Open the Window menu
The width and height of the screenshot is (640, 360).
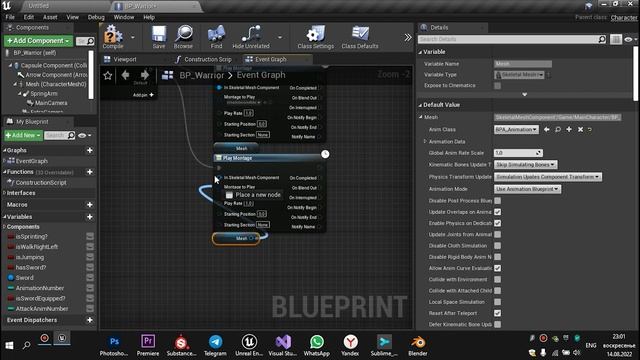[x=124, y=17]
